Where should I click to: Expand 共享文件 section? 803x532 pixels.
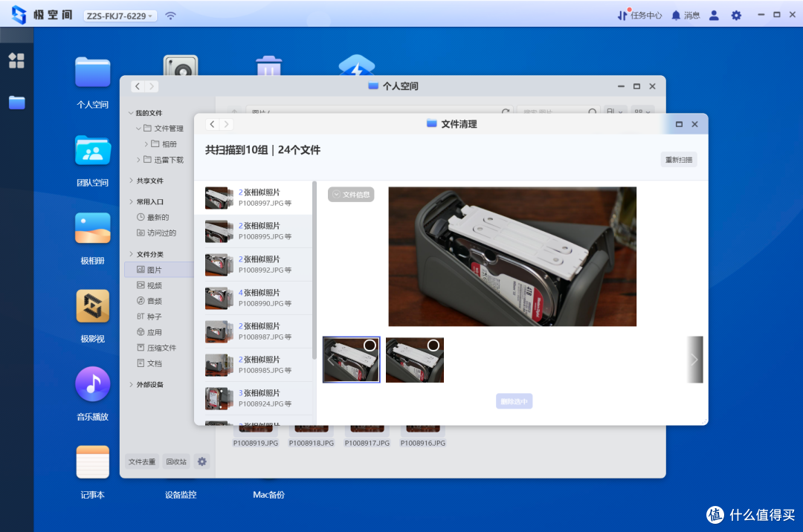point(131,181)
